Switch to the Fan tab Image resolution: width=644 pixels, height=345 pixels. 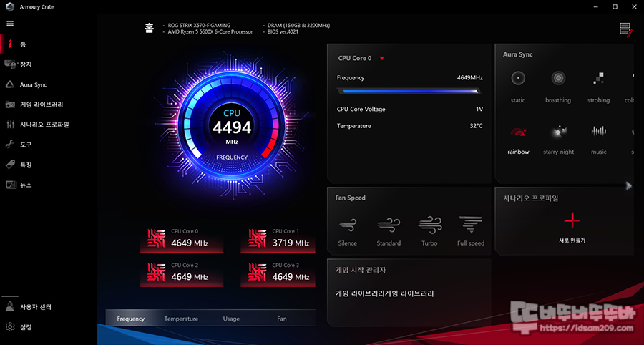coord(282,319)
